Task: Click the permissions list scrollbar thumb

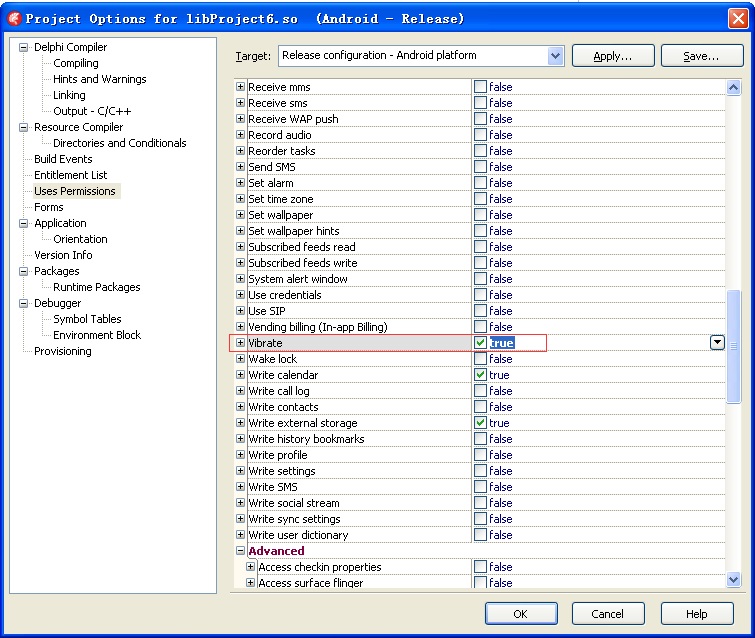Action: coord(733,346)
